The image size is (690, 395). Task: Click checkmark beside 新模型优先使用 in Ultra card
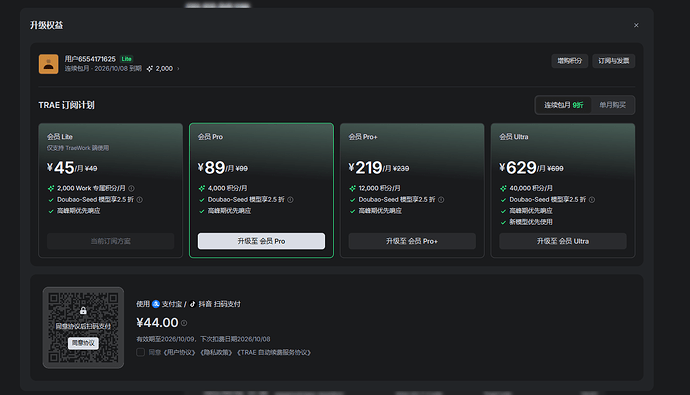[503, 222]
